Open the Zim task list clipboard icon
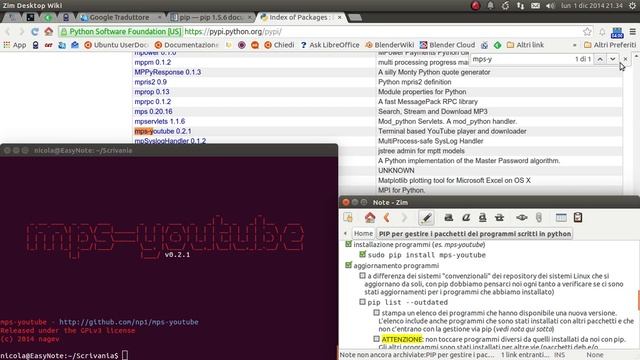 (x=578, y=218)
